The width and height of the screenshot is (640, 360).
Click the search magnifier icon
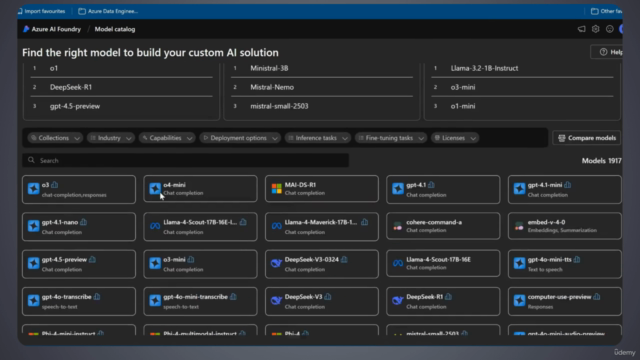tap(31, 160)
